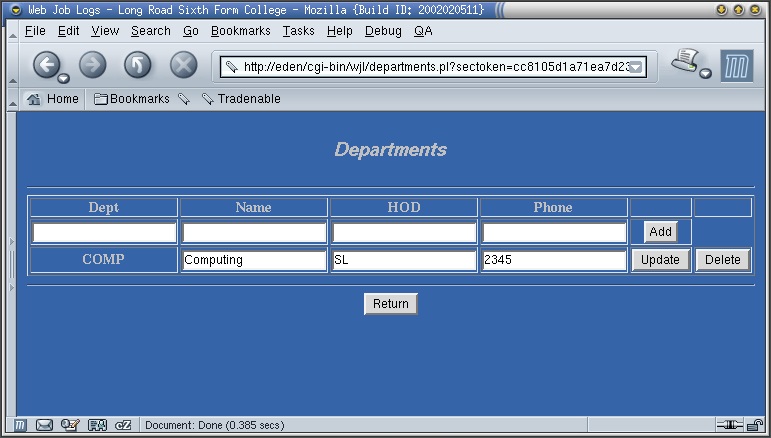
Task: Open the URL bar history dropdown
Action: (x=636, y=67)
